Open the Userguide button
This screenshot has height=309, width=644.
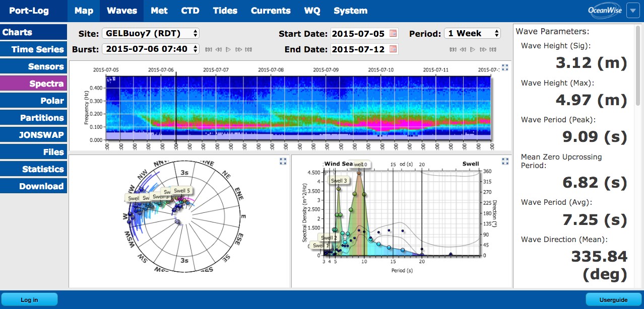click(x=613, y=300)
